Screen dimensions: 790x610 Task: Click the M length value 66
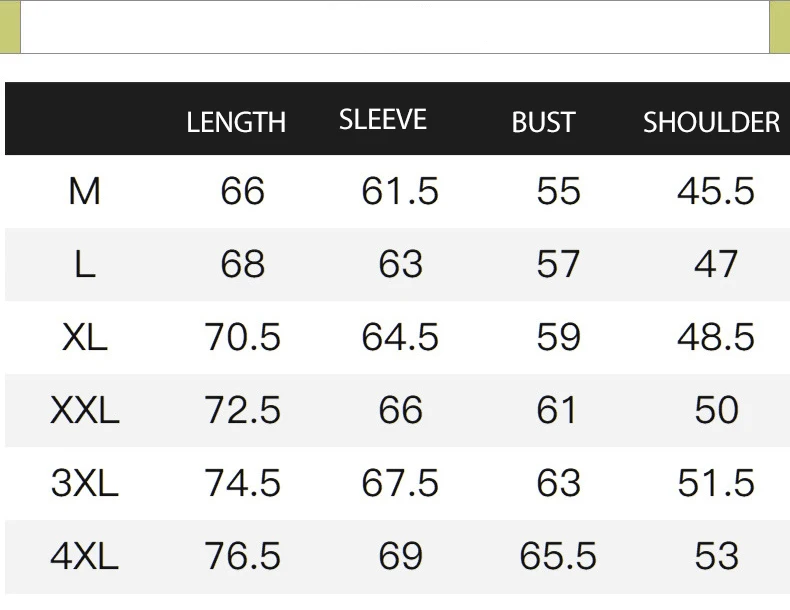pos(242,191)
